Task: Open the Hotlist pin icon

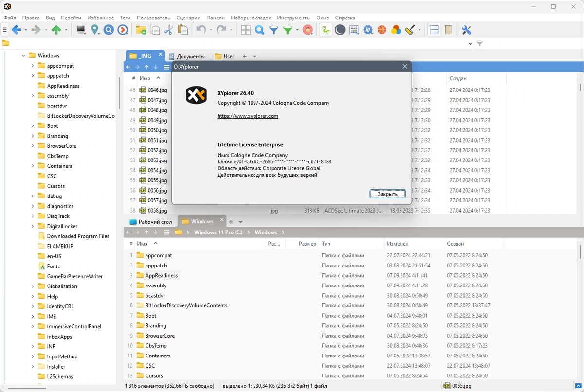Action: [95, 30]
